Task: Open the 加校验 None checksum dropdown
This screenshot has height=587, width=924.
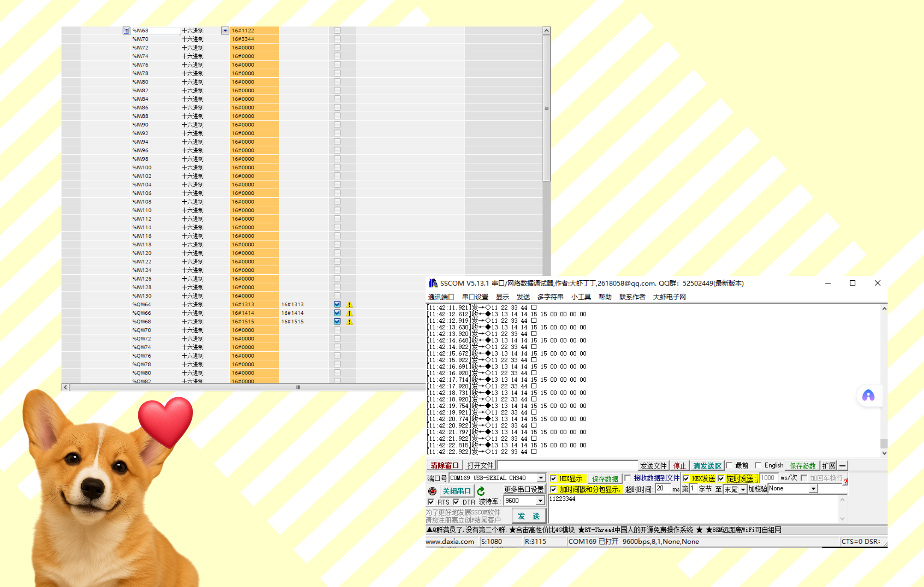Action: click(813, 489)
